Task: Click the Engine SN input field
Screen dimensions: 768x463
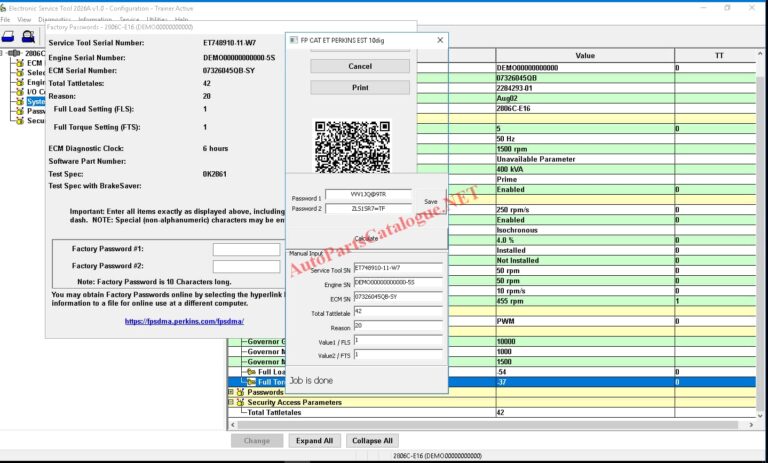Action: pyautogui.click(x=398, y=282)
